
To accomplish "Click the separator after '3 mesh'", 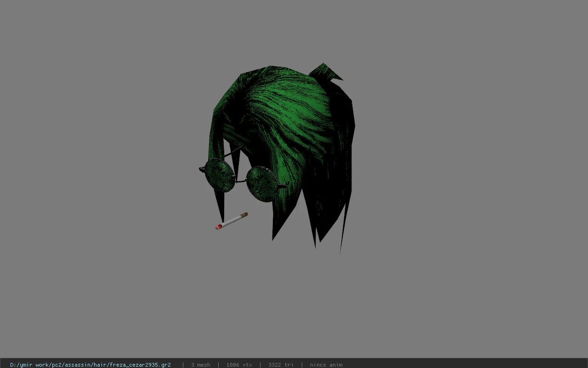I will 218,365.
